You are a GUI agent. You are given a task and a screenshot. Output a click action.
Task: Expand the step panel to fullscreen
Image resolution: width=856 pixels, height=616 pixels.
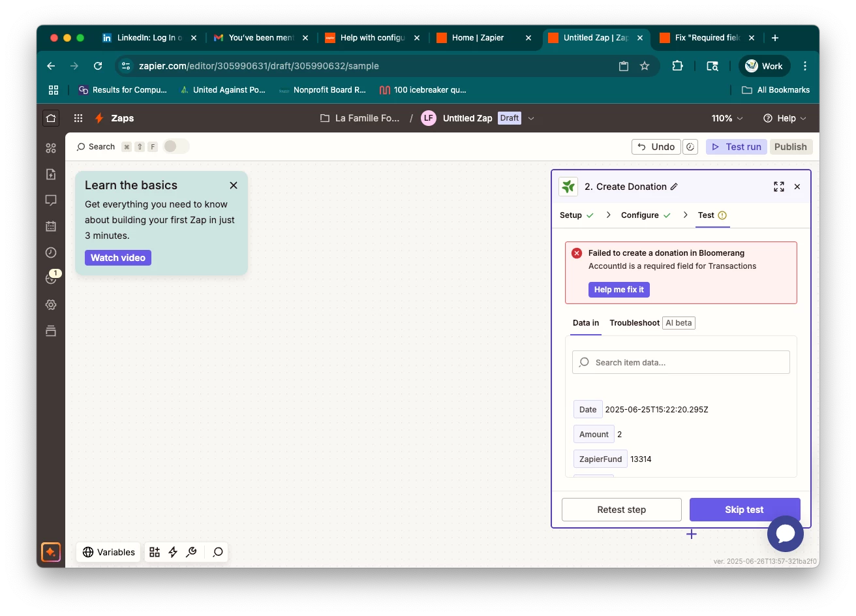tap(779, 187)
